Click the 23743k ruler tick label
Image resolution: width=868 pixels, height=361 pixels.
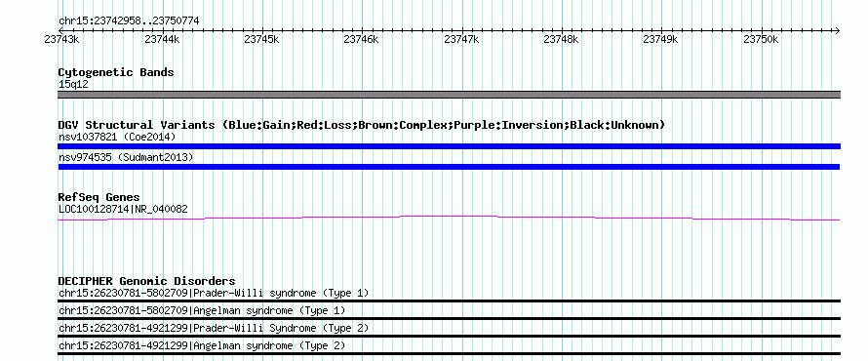pyautogui.click(x=62, y=39)
